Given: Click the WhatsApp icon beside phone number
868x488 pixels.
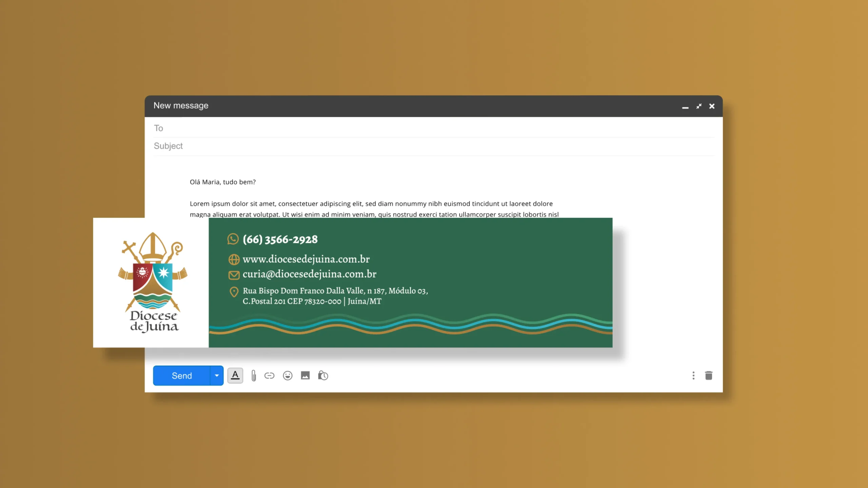Looking at the screenshot, I should point(233,239).
